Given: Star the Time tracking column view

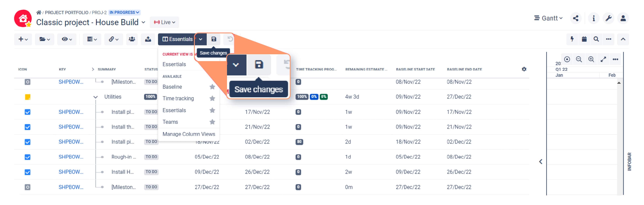Looking at the screenshot, I should click(x=212, y=98).
